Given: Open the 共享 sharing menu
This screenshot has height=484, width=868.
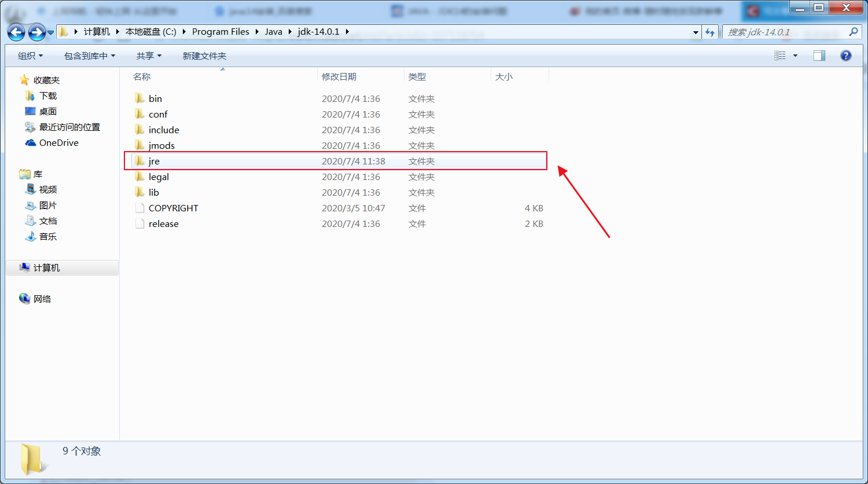Looking at the screenshot, I should click(148, 55).
